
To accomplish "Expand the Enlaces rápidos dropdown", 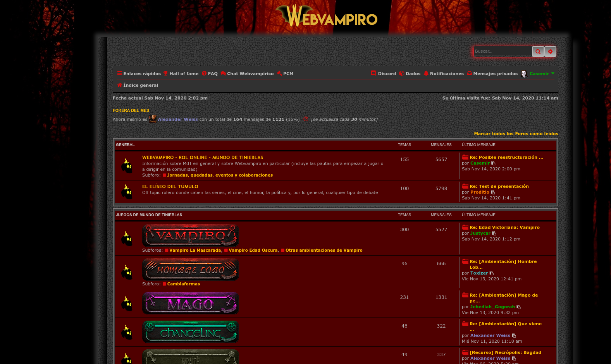I will (x=139, y=74).
